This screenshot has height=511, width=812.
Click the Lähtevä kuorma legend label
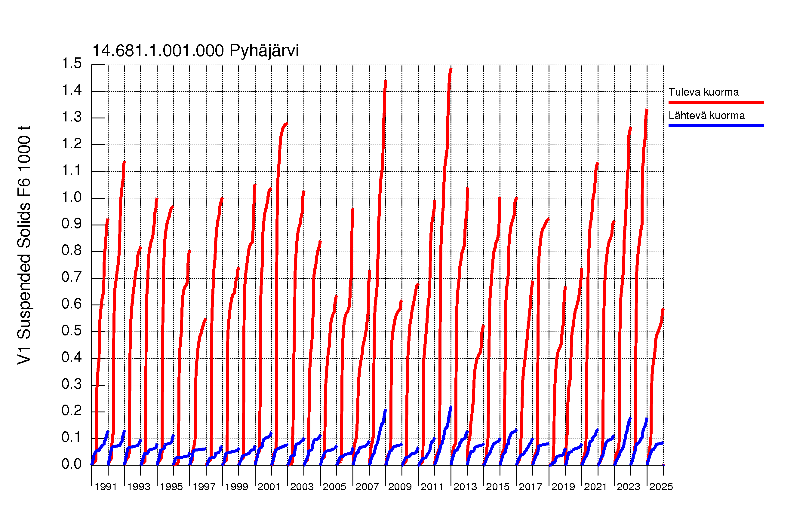[706, 116]
